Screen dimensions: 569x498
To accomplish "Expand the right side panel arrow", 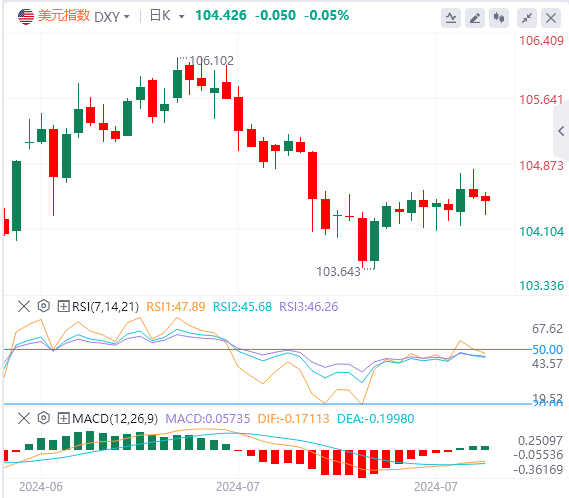I will tap(561, 131).
